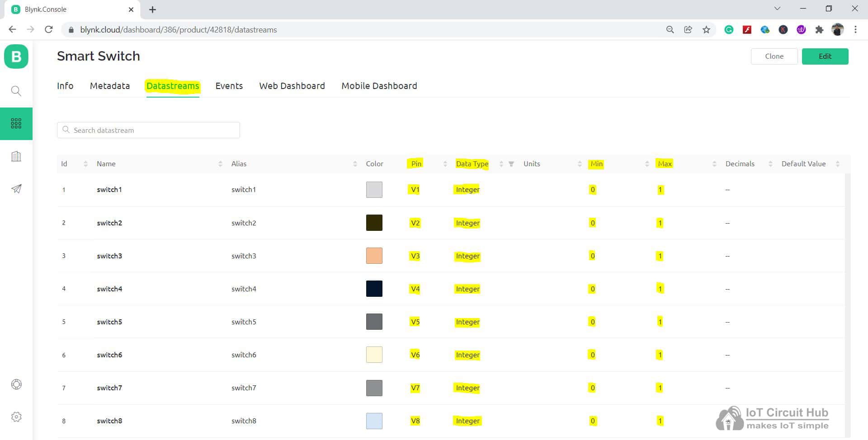Open the settings gear icon in sidebar
Screen dimensions: 868x440
tap(16, 417)
